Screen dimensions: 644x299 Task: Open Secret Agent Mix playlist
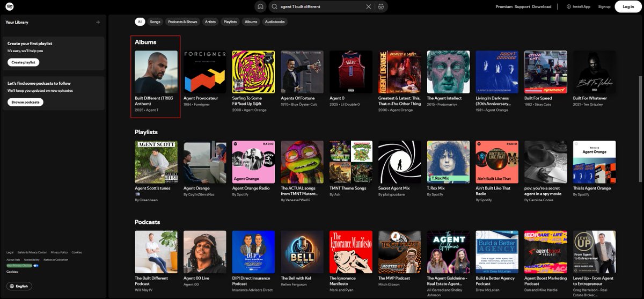400,162
